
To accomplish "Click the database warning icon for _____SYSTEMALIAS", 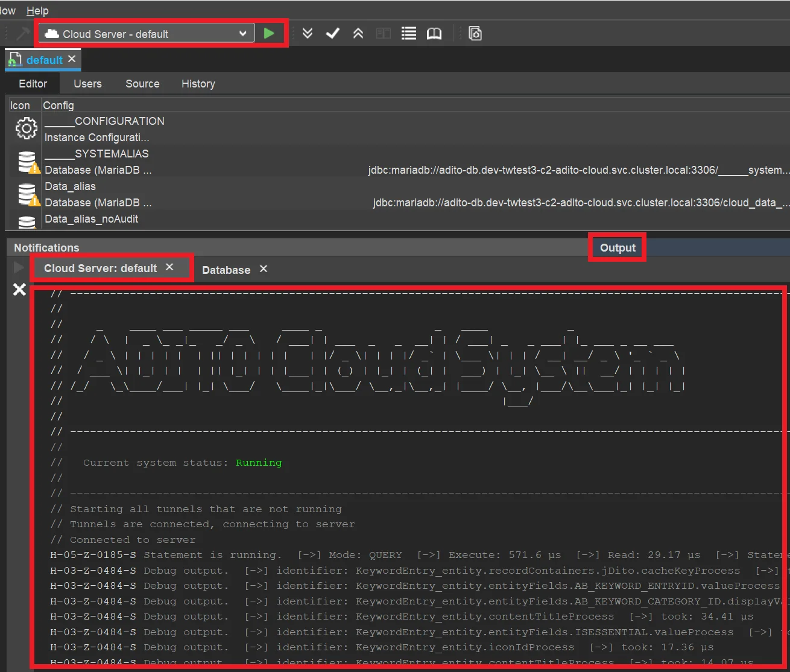I will coord(28,162).
